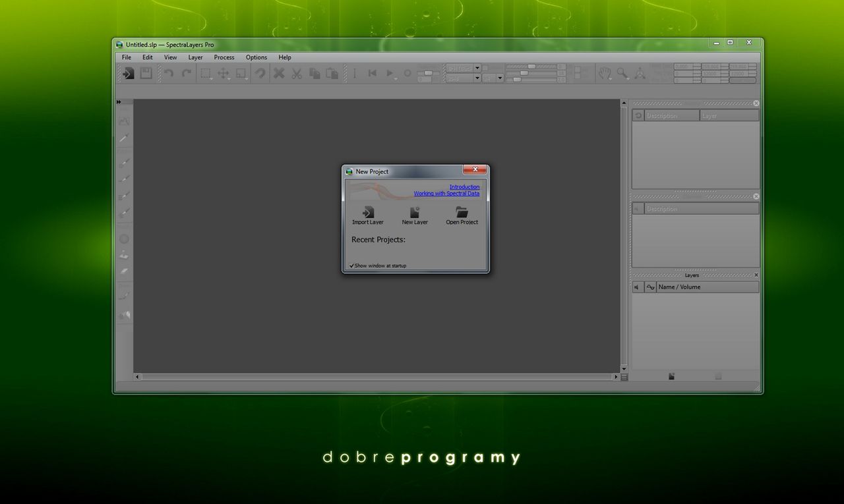This screenshot has width=844, height=504.
Task: Click the New Layer icon in dialog
Action: [415, 212]
